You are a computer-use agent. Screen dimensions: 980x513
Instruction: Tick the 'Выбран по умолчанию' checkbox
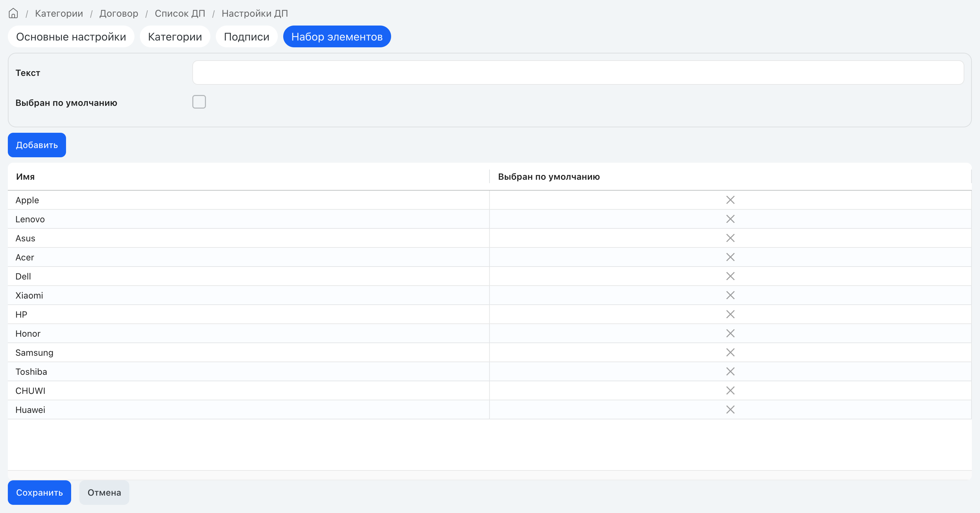(199, 101)
